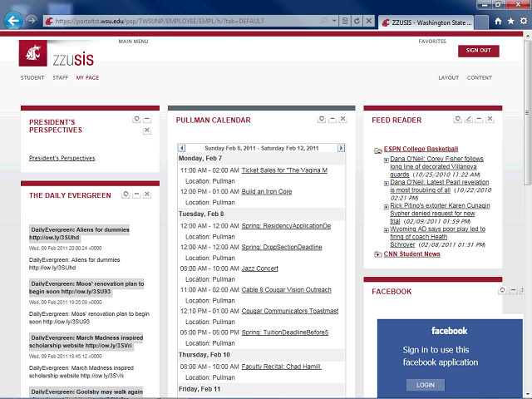Open the Favorites menu
This screenshot has width=532, height=399.
pyautogui.click(x=432, y=42)
